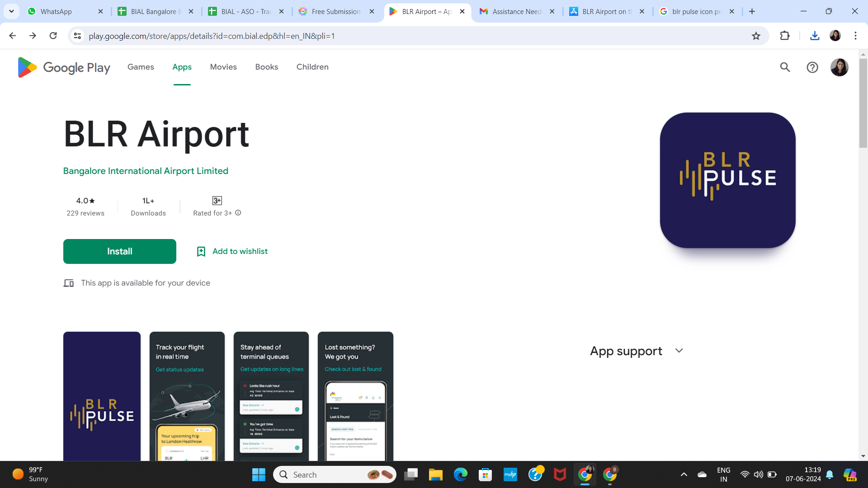Open myHP app from taskbar
Screen dimensions: 868x488
coord(510,474)
